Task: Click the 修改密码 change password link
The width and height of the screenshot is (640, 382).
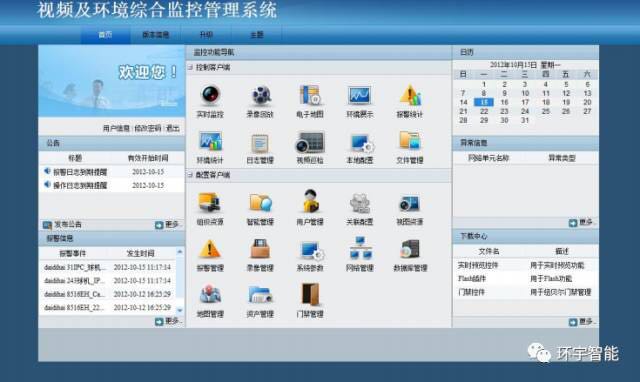Action: (148, 128)
